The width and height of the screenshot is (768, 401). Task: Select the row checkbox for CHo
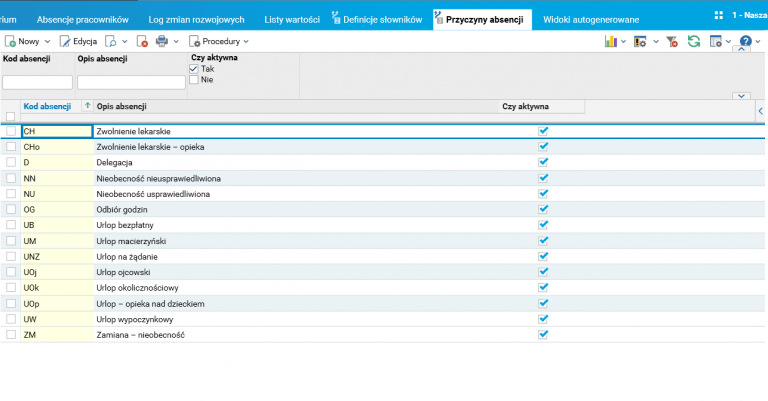pyautogui.click(x=11, y=147)
